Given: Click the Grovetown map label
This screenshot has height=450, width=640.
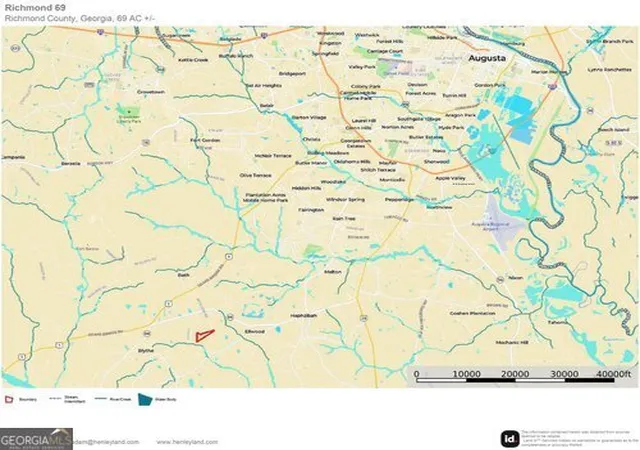Looking at the screenshot, I should pos(151,92).
